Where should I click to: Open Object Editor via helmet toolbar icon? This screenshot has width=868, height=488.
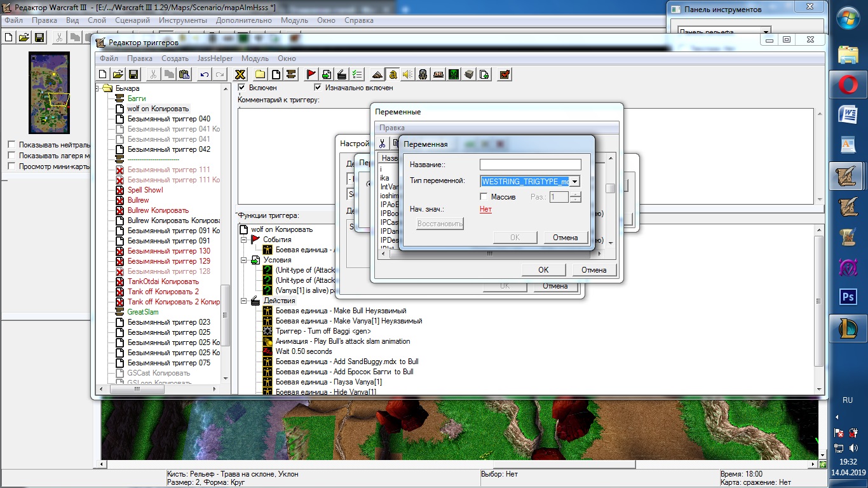click(423, 74)
